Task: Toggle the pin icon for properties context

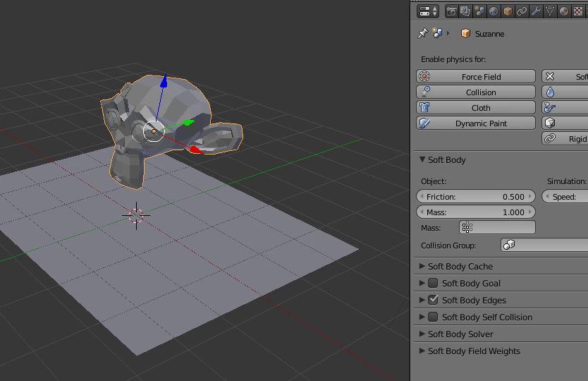Action: (x=422, y=33)
